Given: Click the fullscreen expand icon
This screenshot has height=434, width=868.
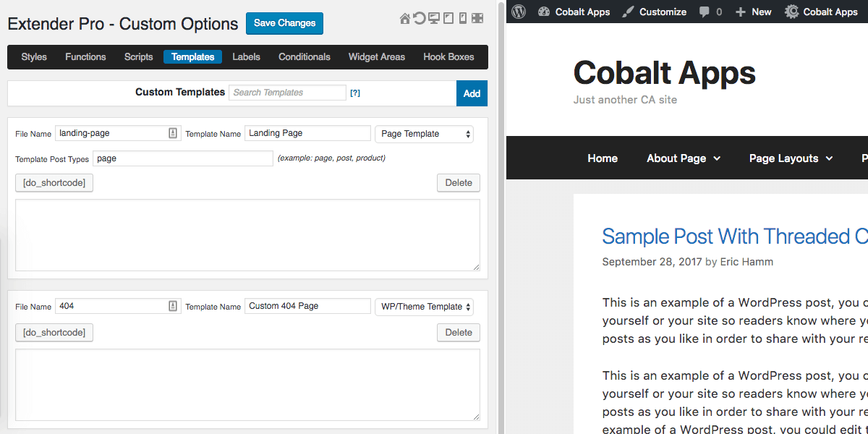Looking at the screenshot, I should click(x=477, y=18).
